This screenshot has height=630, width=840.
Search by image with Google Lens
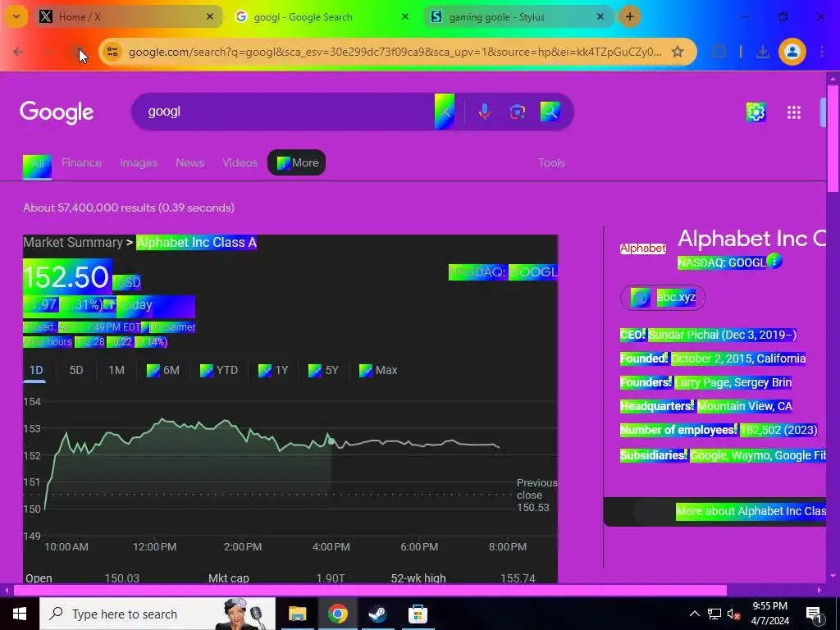pos(518,112)
